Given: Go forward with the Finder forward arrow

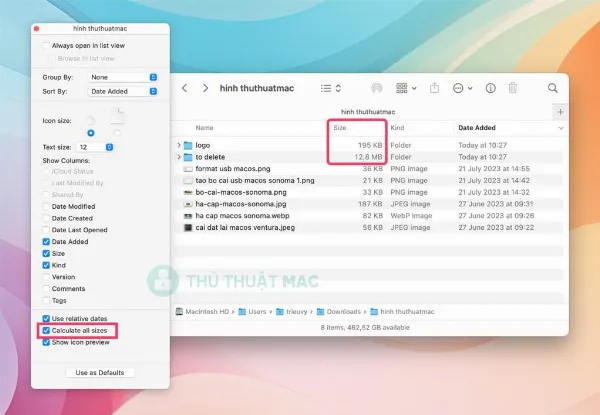Looking at the screenshot, I should pos(205,88).
